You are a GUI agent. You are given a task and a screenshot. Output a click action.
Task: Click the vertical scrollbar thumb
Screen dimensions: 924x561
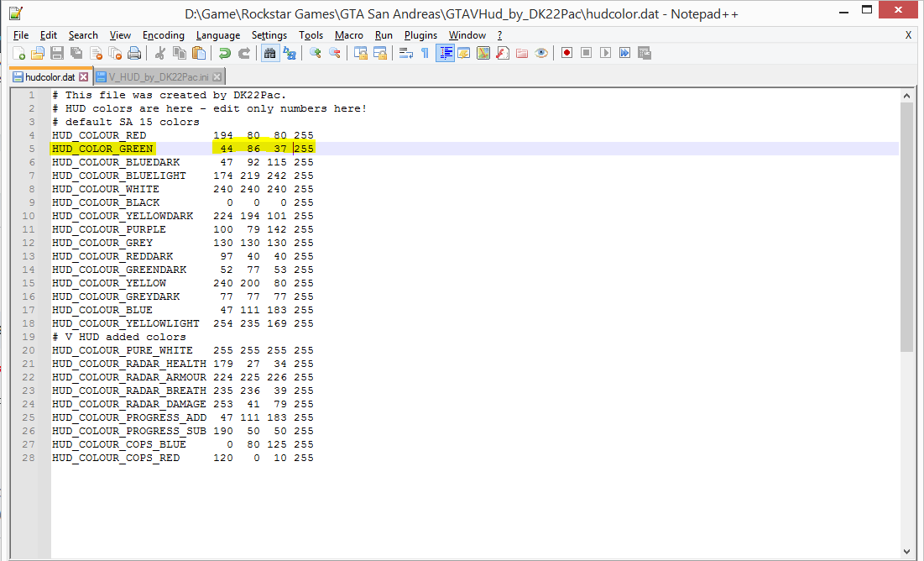click(x=906, y=227)
